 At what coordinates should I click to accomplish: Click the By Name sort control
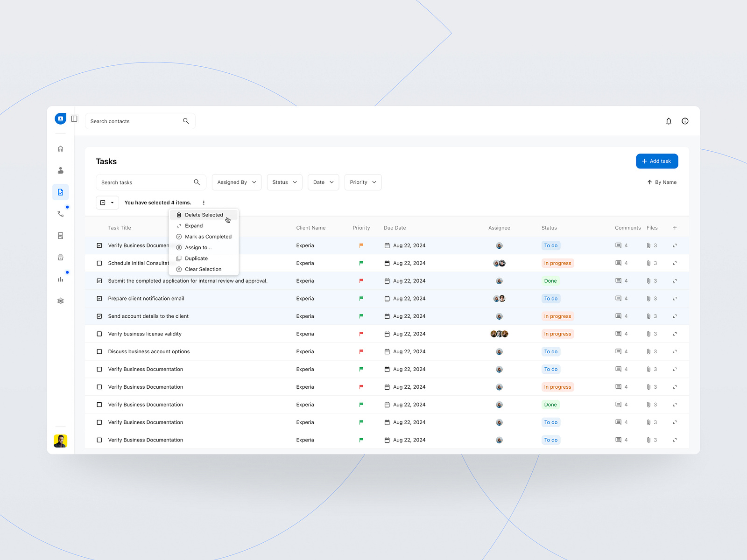pos(662,182)
